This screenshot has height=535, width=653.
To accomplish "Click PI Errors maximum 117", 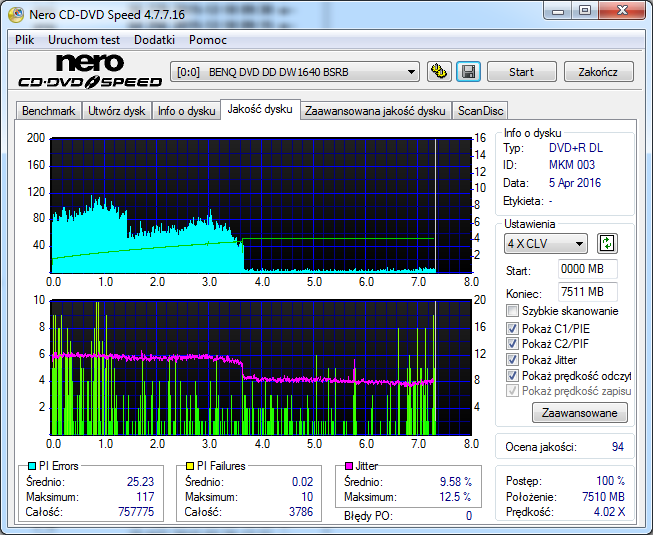I will pos(145,497).
